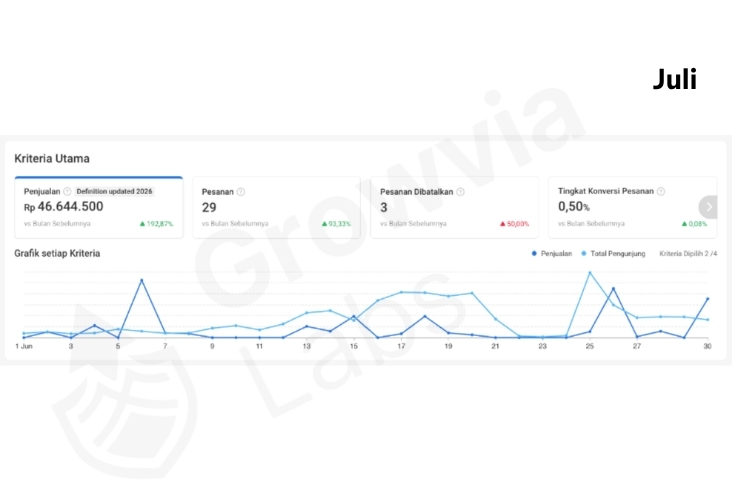Open the help icon next to Pesanan
Image resolution: width=732 pixels, height=500 pixels.
(241, 192)
